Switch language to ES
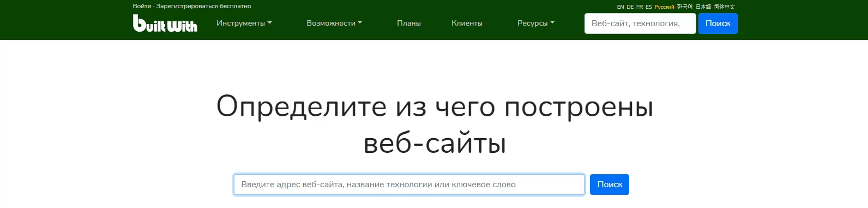The width and height of the screenshot is (868, 208). [649, 7]
